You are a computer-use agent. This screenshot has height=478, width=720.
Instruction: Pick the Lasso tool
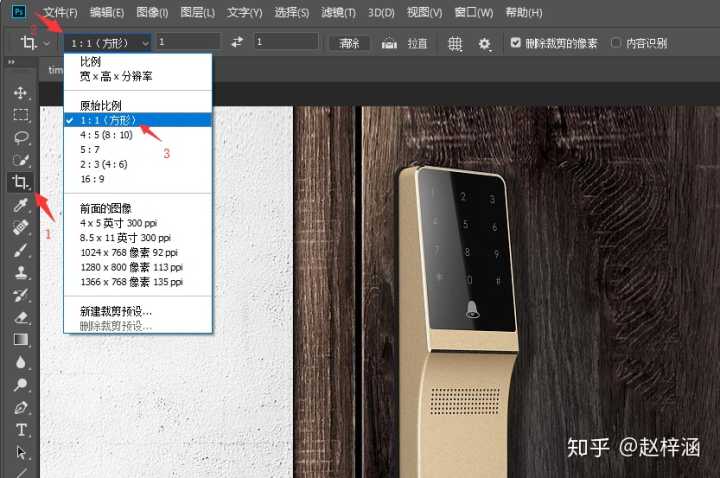[x=21, y=137]
